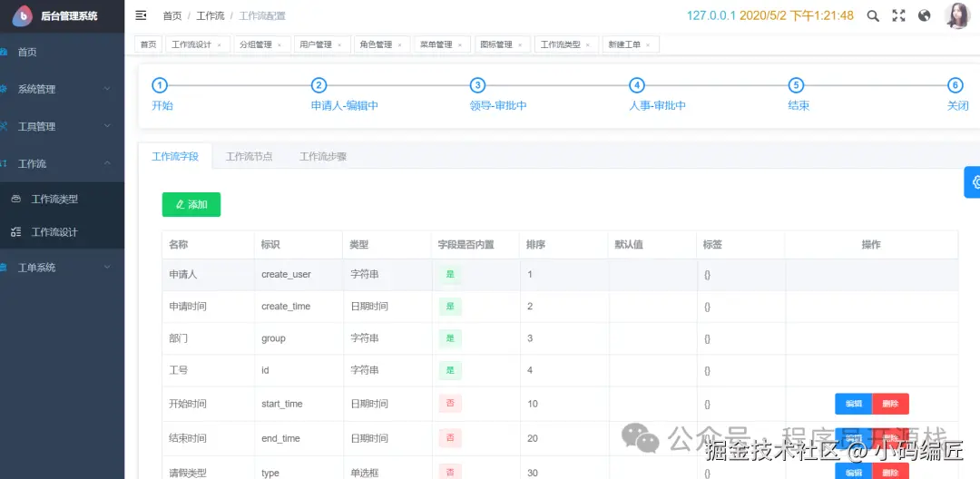980x479 pixels.
Task: Open the language globe icon
Action: 925,15
